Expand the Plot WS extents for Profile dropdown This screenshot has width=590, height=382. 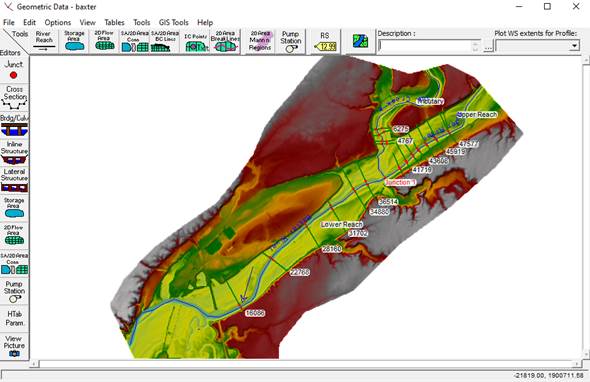[x=574, y=46]
